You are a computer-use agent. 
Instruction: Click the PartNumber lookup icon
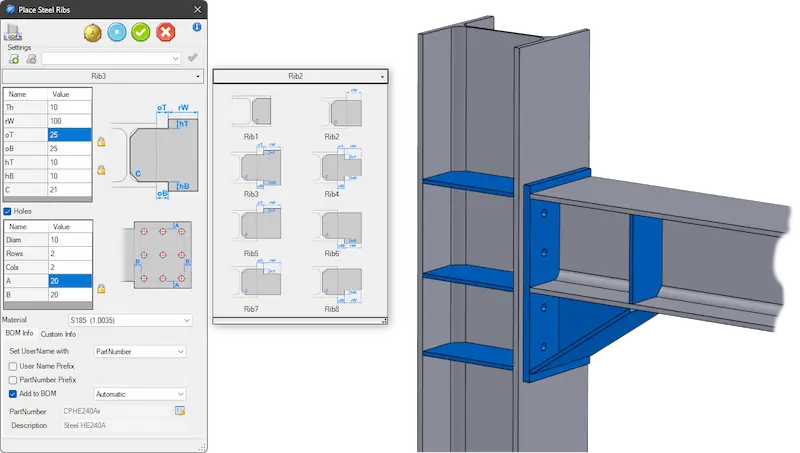click(180, 411)
